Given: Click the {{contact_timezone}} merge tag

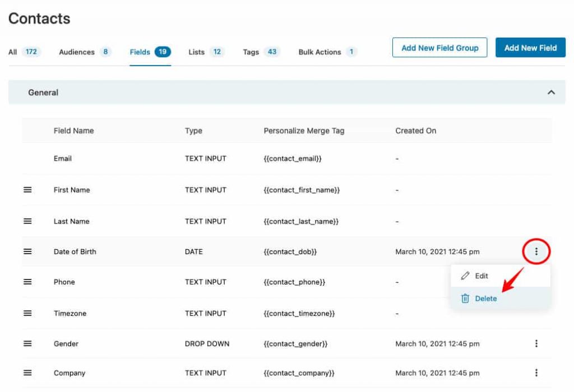Looking at the screenshot, I should 299,314.
